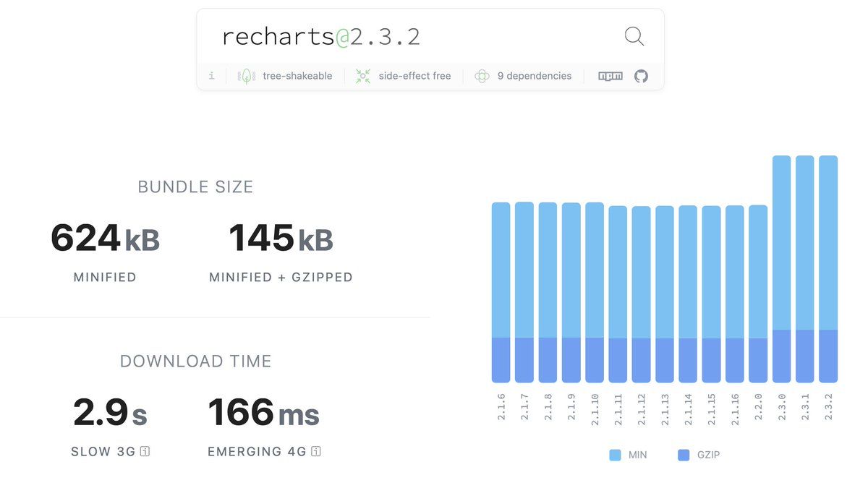Select the bar for version 2.3.2

pyautogui.click(x=828, y=269)
